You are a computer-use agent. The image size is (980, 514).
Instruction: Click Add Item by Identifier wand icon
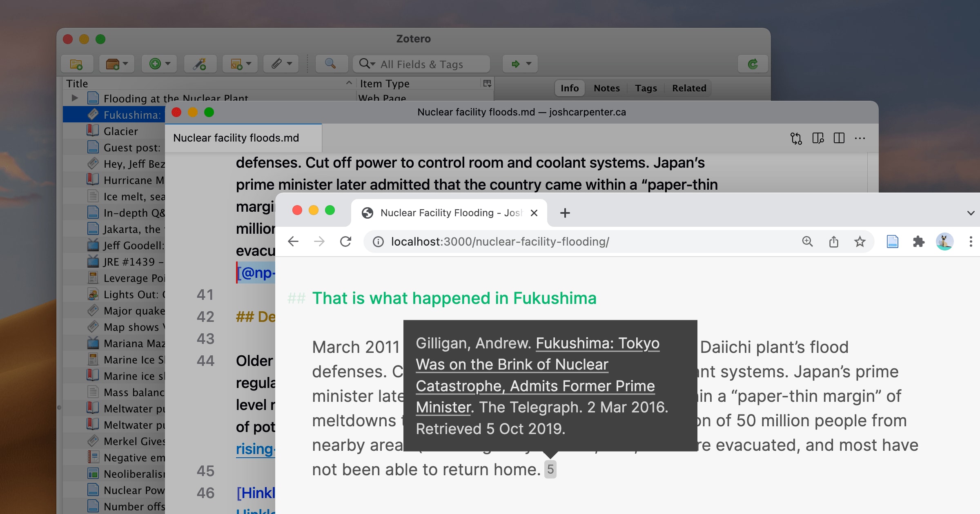tap(200, 64)
